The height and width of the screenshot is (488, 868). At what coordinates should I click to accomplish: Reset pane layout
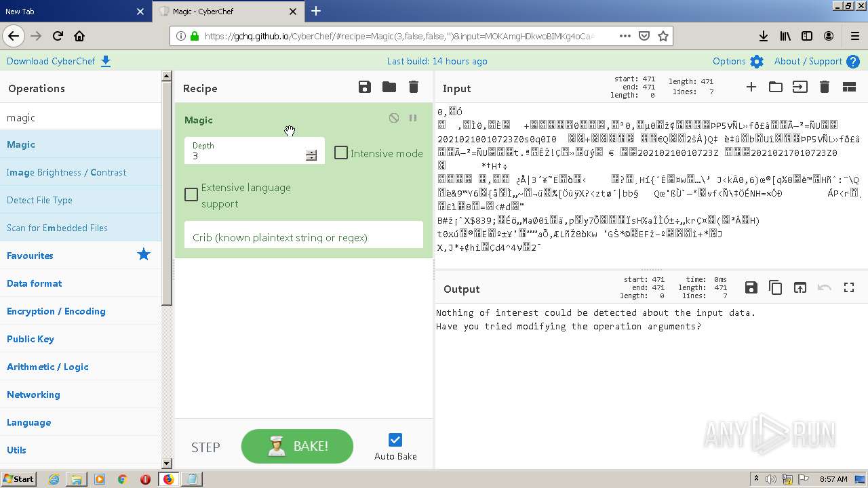[x=849, y=87]
